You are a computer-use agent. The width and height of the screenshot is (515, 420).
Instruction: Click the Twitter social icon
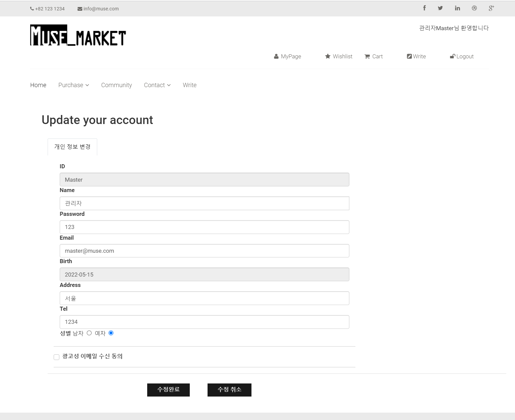[x=440, y=8]
